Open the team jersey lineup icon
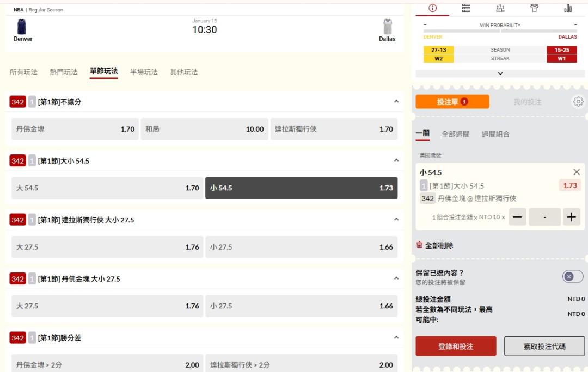588x372 pixels. click(534, 8)
